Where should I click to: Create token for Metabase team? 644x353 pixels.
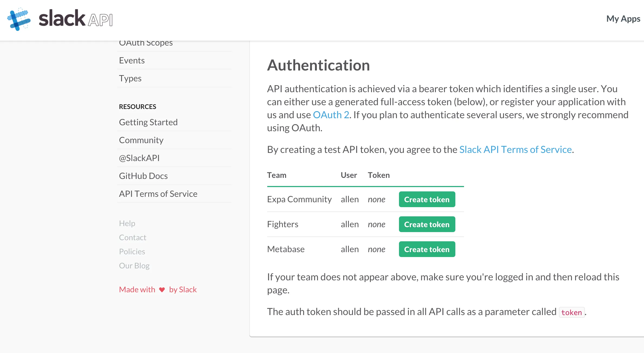427,249
